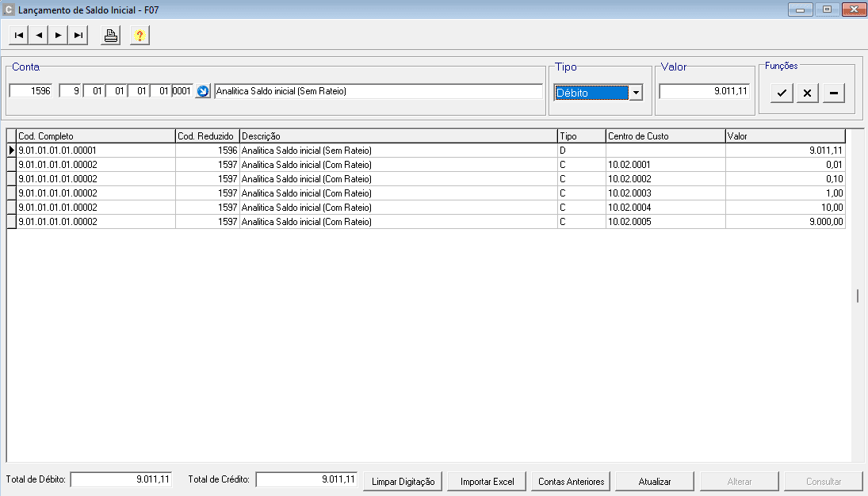This screenshot has height=496, width=868.
Task: Go to next record arrow
Action: click(x=58, y=36)
